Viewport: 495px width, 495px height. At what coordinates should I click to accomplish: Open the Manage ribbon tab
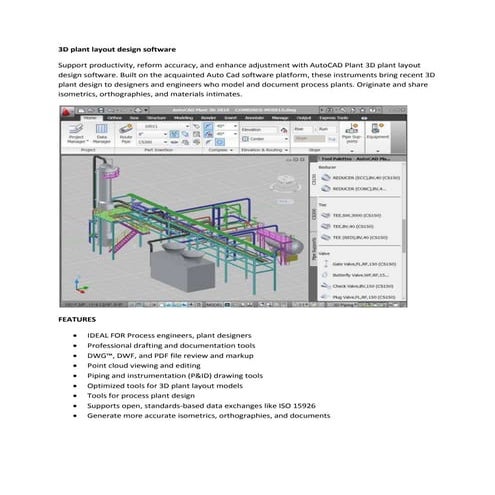tap(280, 118)
